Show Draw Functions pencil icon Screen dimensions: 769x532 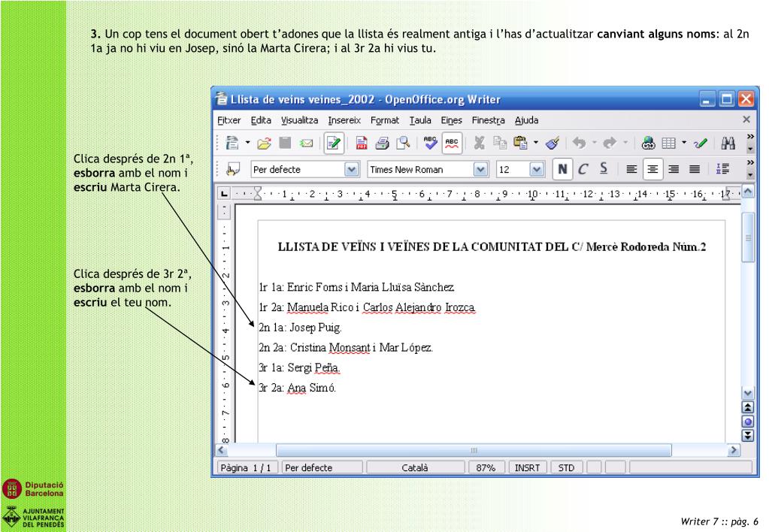701,144
